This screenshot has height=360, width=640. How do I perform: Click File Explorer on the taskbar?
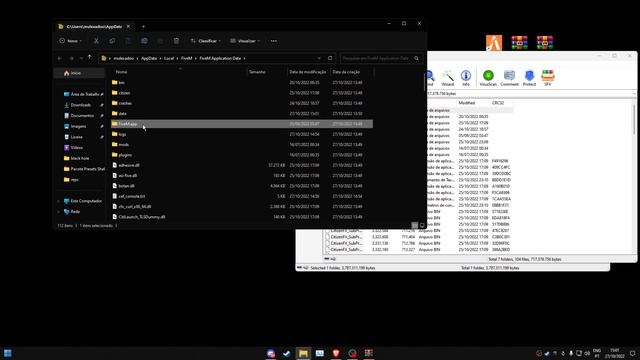(303, 353)
